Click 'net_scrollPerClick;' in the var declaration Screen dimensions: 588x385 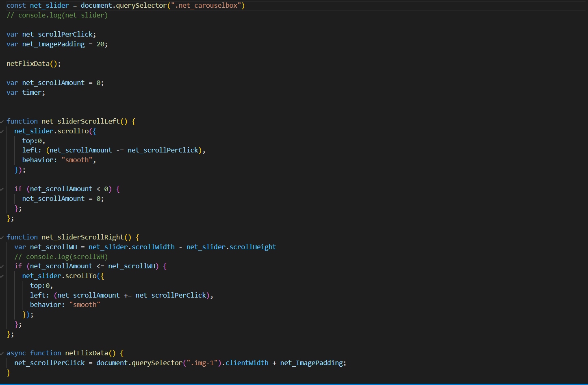pyautogui.click(x=59, y=34)
